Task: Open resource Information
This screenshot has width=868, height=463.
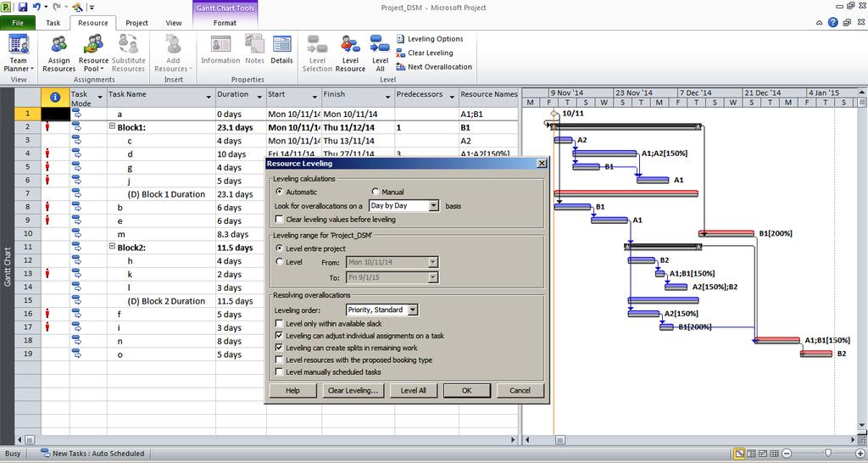Action: [x=220, y=50]
